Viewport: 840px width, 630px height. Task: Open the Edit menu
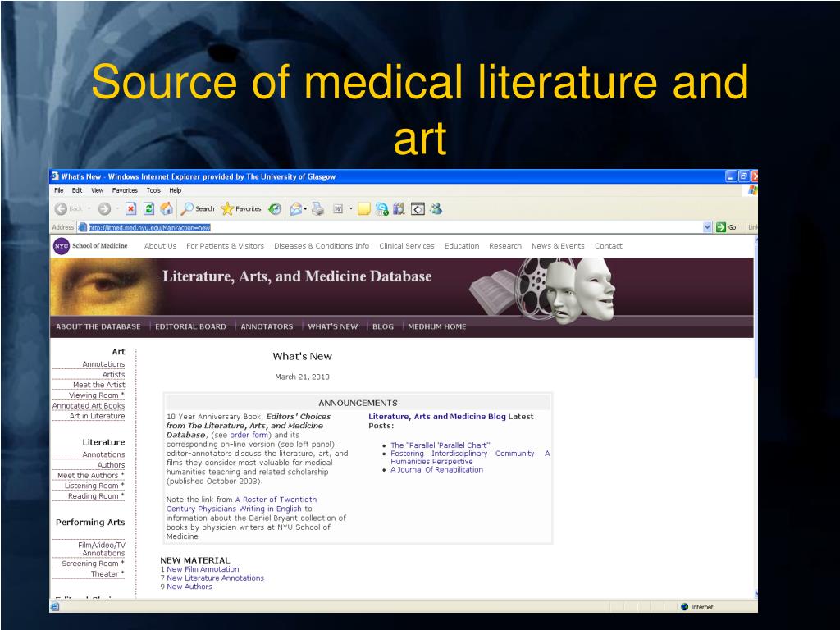click(77, 190)
